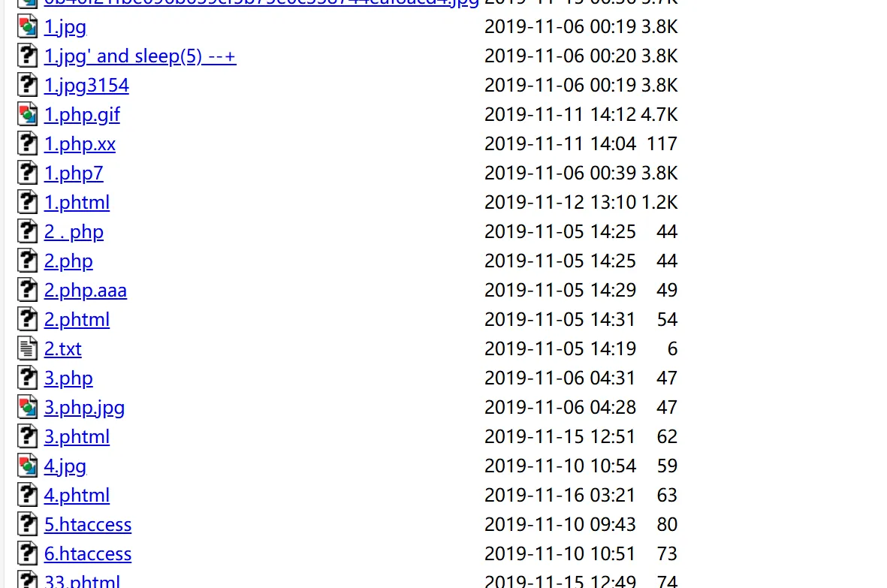
Task: Open the 6.htaccess file link
Action: (x=88, y=553)
